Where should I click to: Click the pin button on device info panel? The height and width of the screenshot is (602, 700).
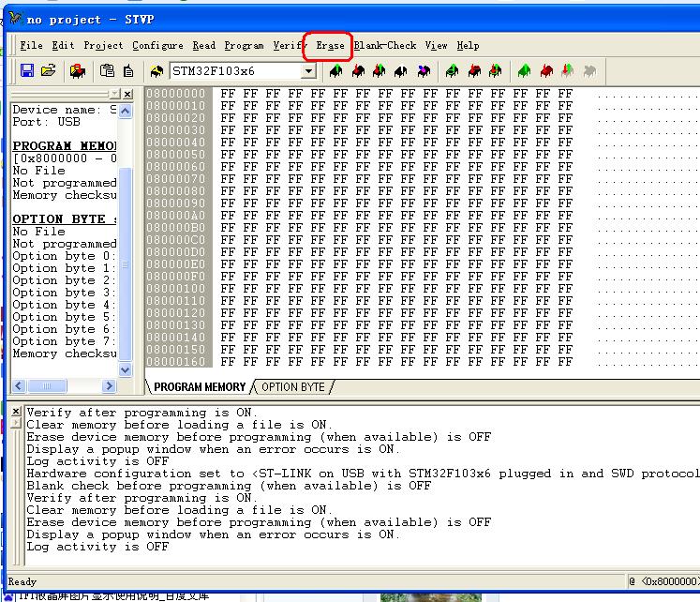115,94
